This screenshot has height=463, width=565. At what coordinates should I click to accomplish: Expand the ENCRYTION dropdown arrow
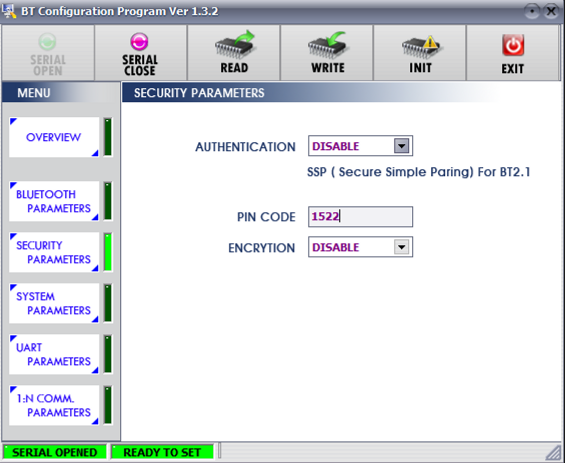pyautogui.click(x=401, y=247)
